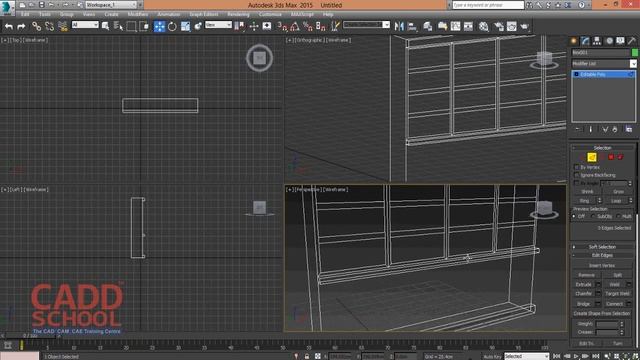Select the Multi preview selection radio button
The image size is (640, 360).
click(619, 216)
